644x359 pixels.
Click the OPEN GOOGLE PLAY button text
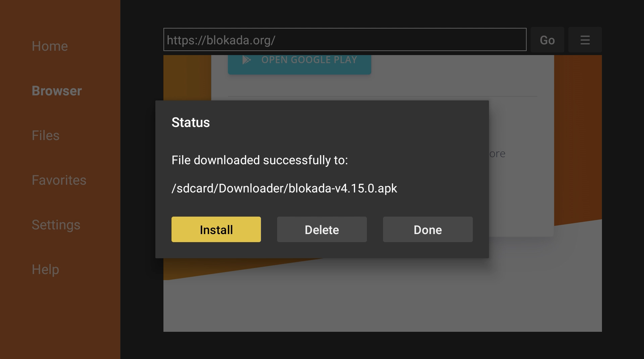pos(309,60)
